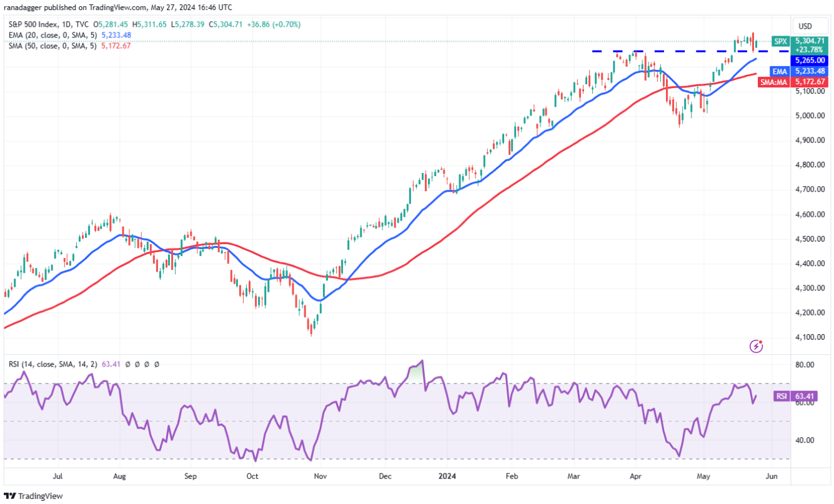
Task: Click the SPX symbol tag on price axis
Action: 780,41
